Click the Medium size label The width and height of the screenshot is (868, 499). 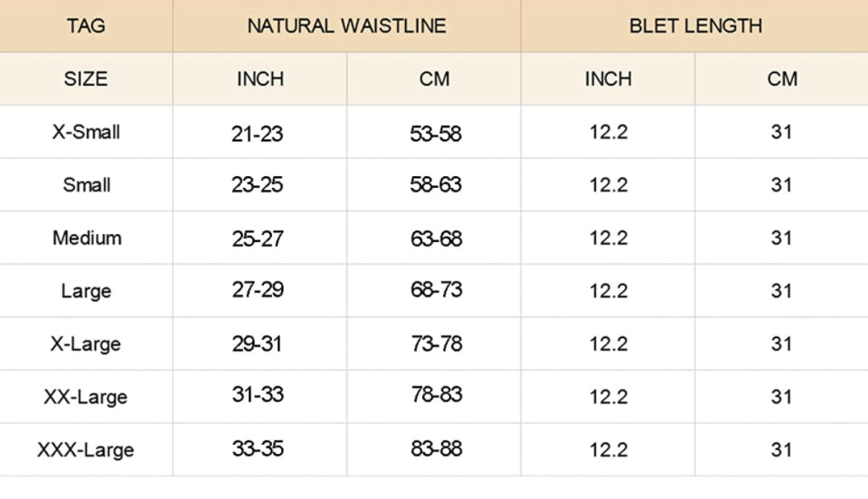click(x=87, y=238)
